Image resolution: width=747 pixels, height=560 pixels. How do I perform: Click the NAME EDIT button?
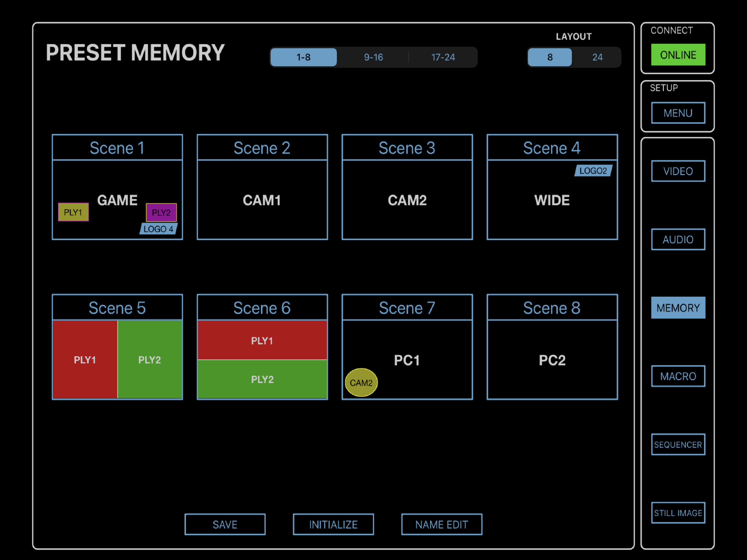tap(442, 524)
